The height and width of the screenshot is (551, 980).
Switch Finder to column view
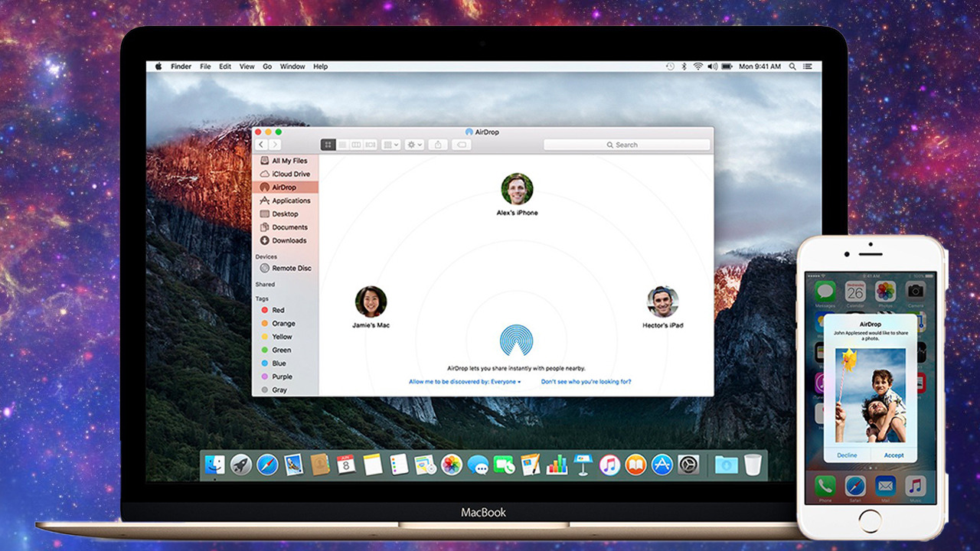click(x=356, y=145)
